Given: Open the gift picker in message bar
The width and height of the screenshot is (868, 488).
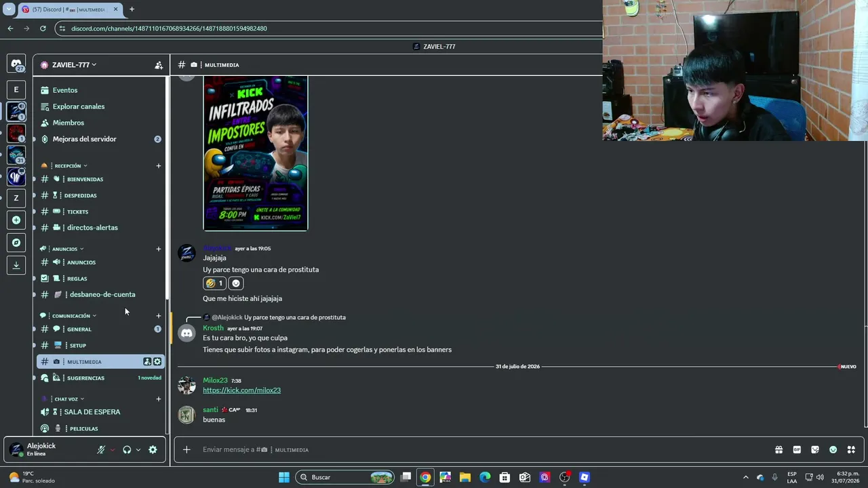Looking at the screenshot, I should coord(778,449).
